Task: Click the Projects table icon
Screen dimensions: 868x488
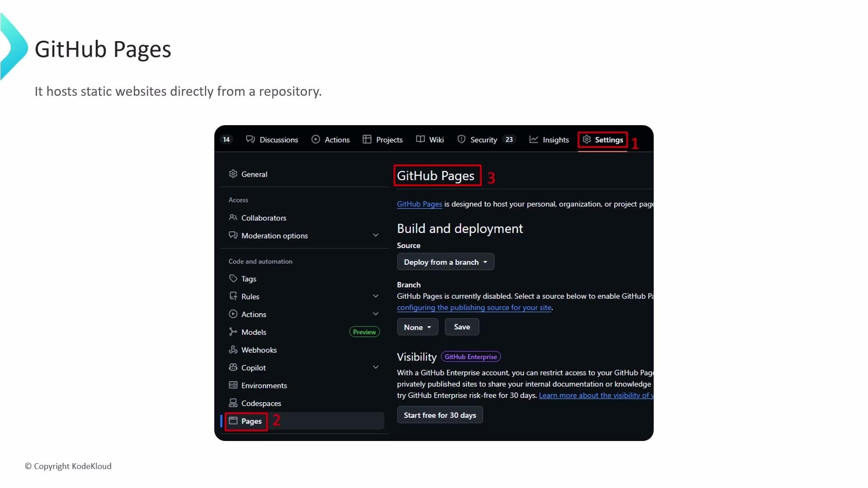Action: (x=367, y=139)
